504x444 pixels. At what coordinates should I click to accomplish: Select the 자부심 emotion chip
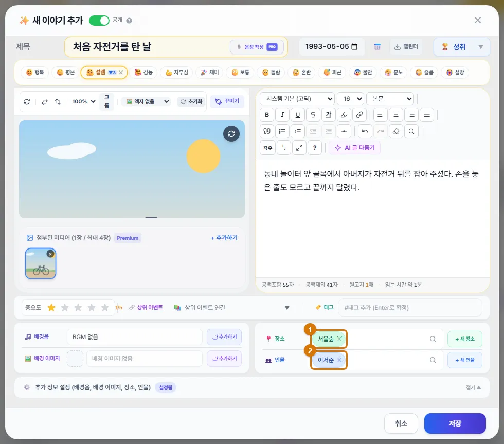coord(177,73)
